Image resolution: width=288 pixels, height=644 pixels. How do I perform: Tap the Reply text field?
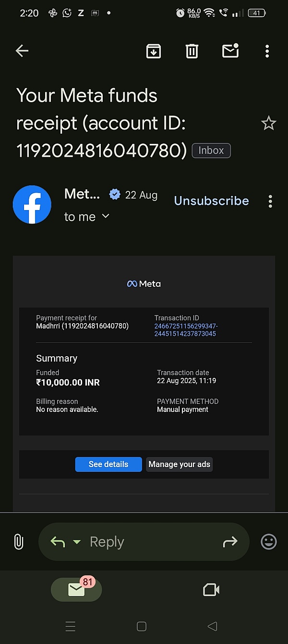tap(144, 542)
